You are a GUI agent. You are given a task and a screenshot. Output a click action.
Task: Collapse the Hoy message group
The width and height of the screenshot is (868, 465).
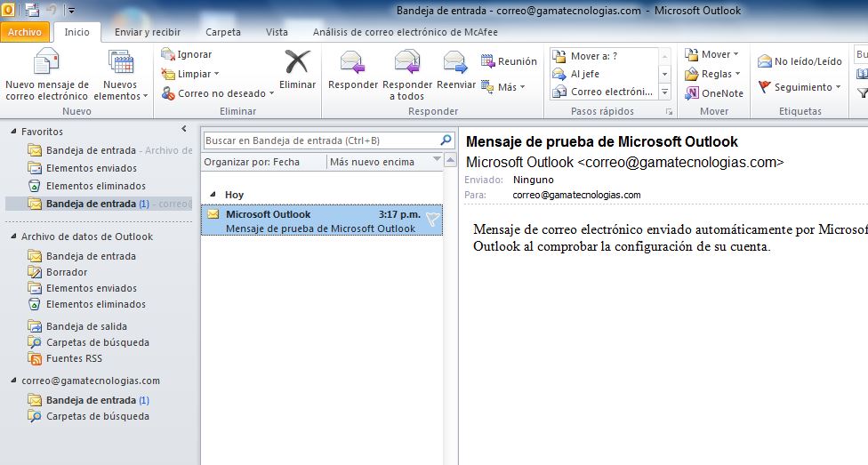coord(213,195)
